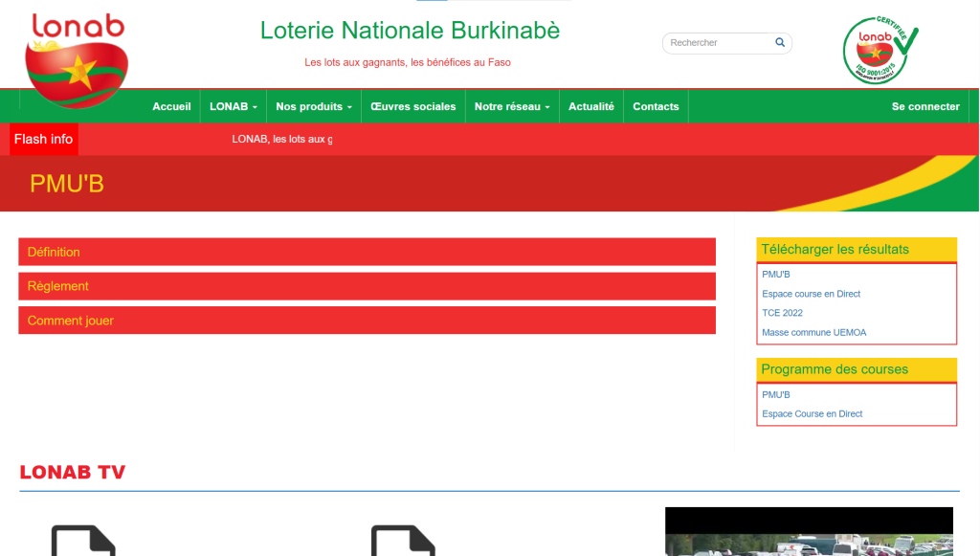Open the LONAB dropdown menu
The image size is (980, 556).
click(x=234, y=106)
